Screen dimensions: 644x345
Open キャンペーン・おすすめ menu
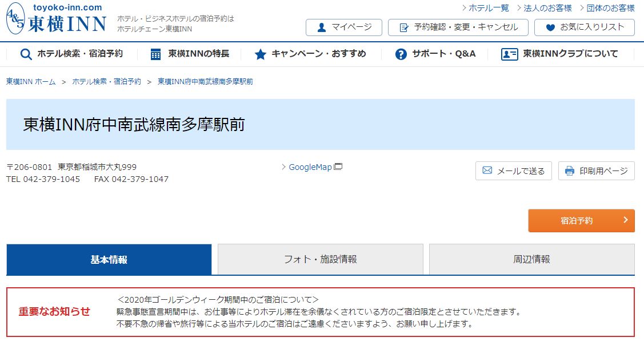coord(310,54)
